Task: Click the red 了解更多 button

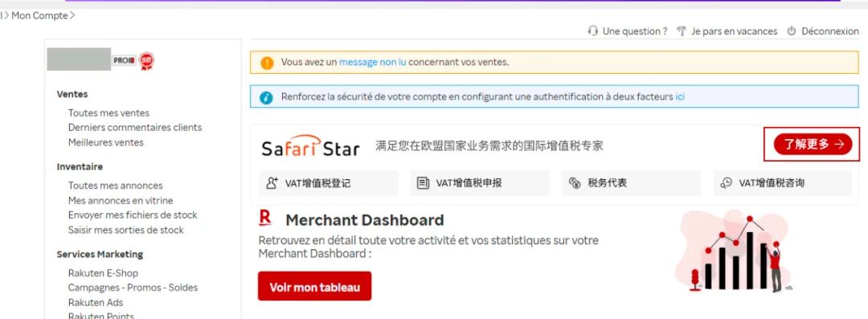Action: pyautogui.click(x=813, y=144)
